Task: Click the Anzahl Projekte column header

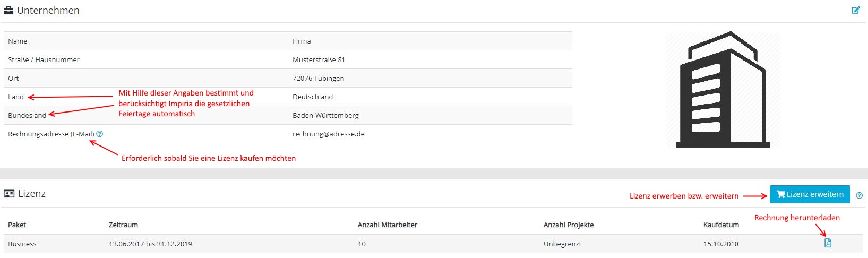Action: tap(569, 225)
